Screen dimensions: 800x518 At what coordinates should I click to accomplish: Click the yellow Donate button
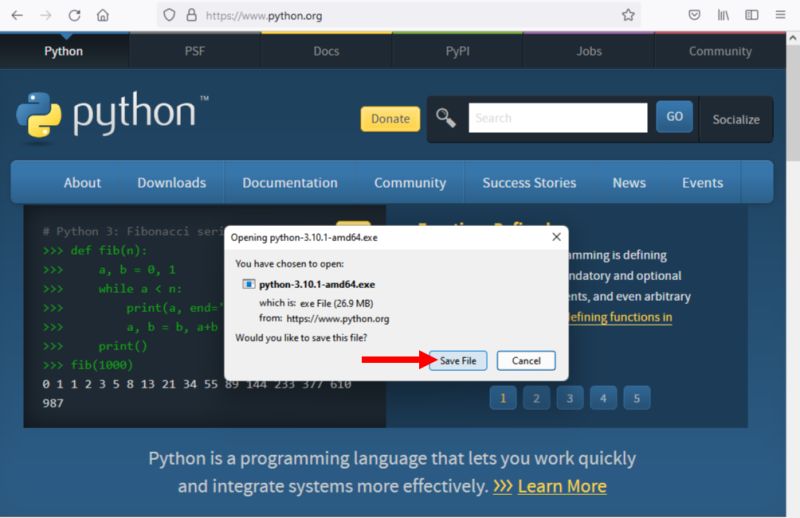point(390,119)
